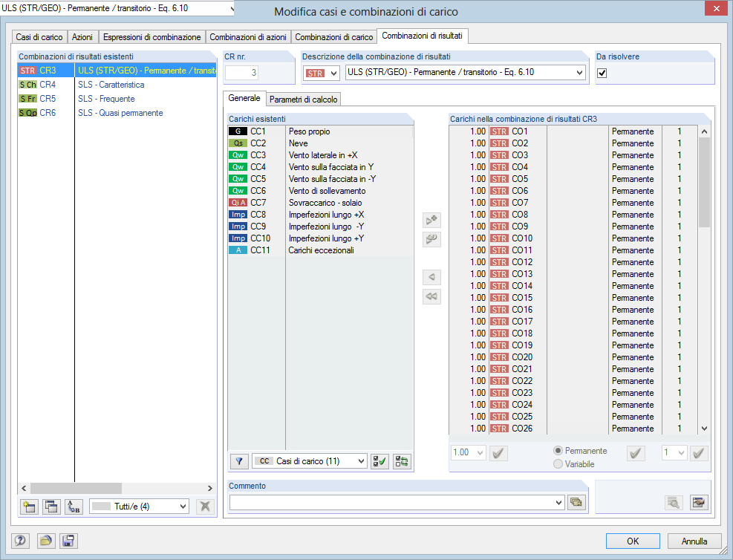Click the invert selection icon under Carichi esistenti
Viewport: 733px width, 560px height.
pos(402,461)
